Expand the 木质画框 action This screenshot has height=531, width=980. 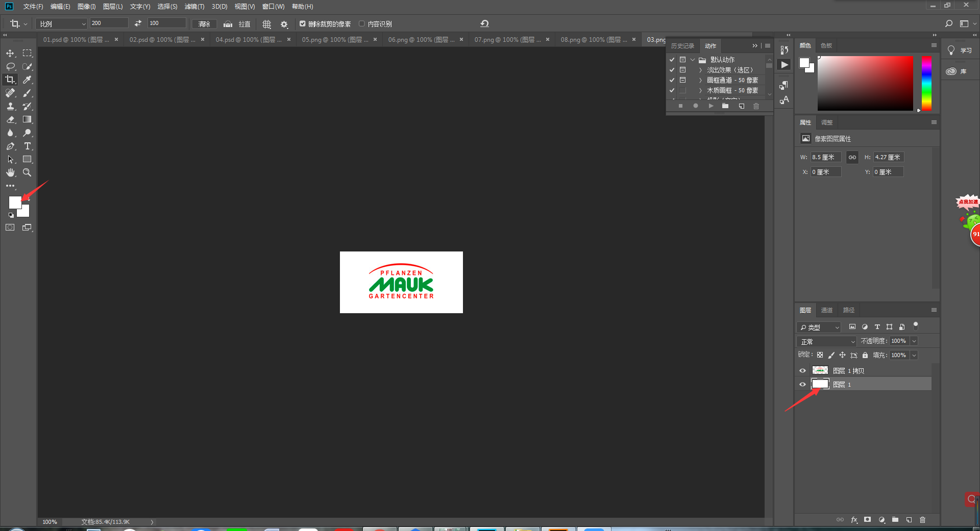point(700,90)
